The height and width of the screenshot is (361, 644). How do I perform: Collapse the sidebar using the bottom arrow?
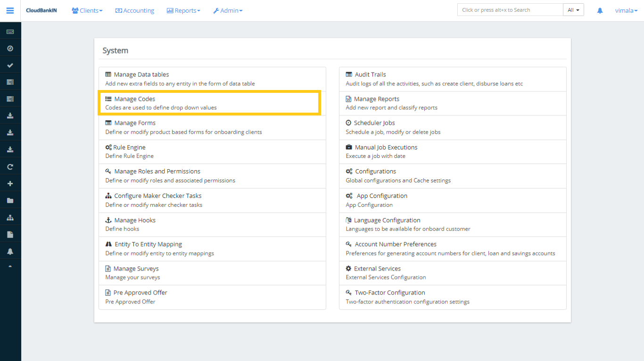pyautogui.click(x=10, y=267)
